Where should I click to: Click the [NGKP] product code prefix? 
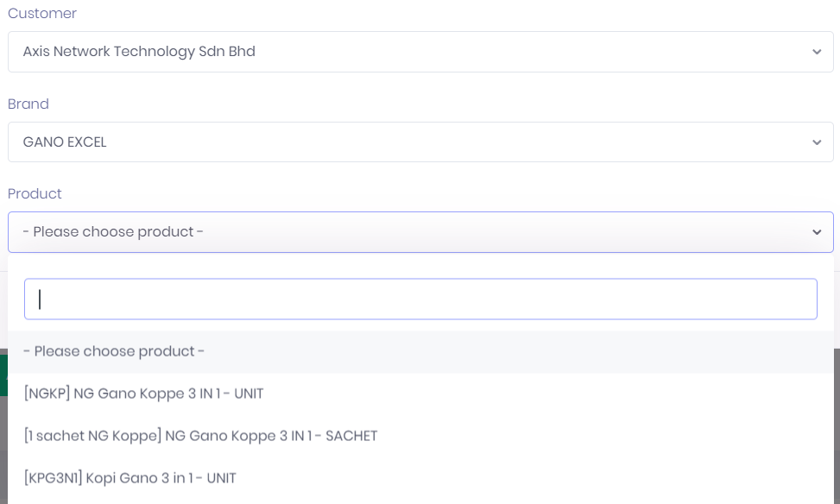pyautogui.click(x=47, y=394)
